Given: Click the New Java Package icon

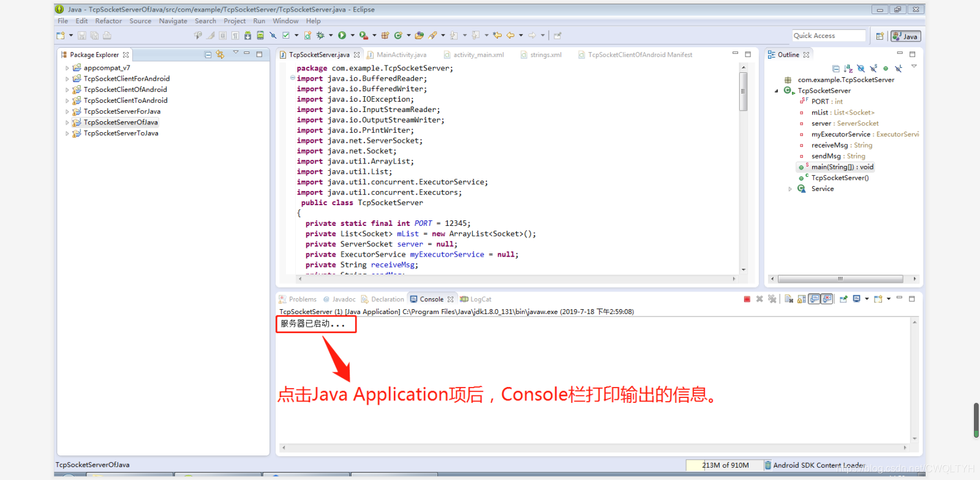Looking at the screenshot, I should point(385,36).
